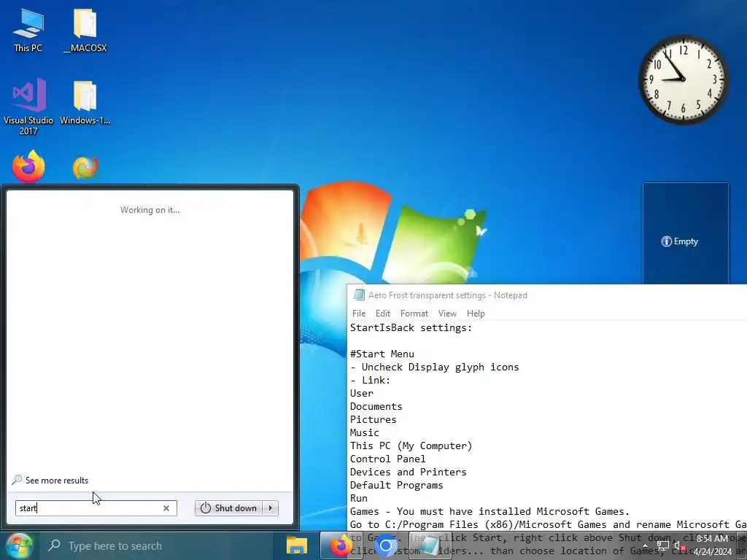Open Notepad Help menu
This screenshot has width=747, height=560.
(476, 314)
